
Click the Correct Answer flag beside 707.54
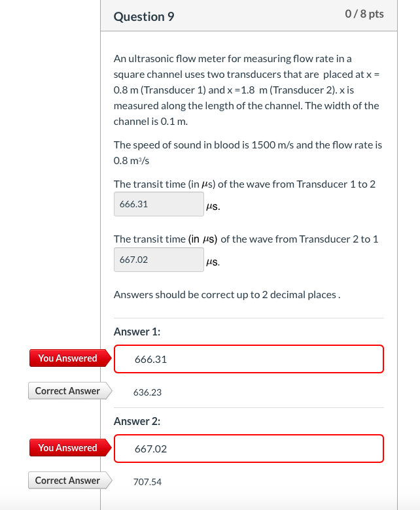pyautogui.click(x=70, y=481)
